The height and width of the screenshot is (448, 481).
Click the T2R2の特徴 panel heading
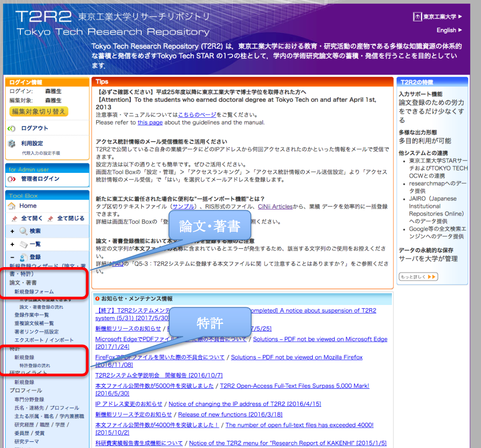click(x=417, y=82)
